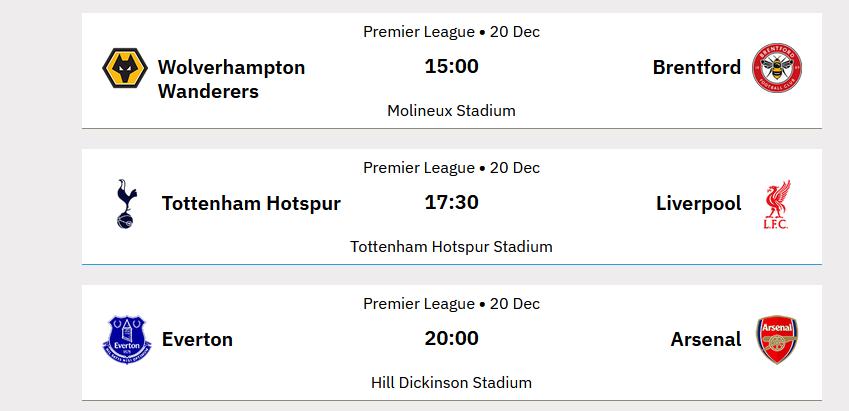
Task: Open the Arsenal team name
Action: (x=705, y=339)
